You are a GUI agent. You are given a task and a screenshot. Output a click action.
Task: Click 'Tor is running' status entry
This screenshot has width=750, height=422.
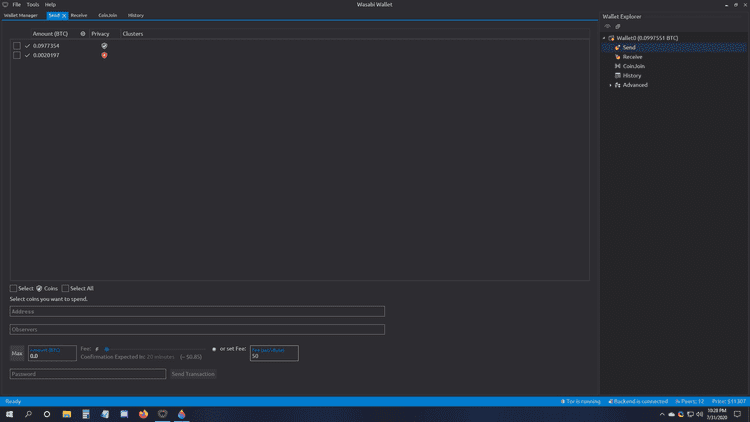[x=580, y=401]
